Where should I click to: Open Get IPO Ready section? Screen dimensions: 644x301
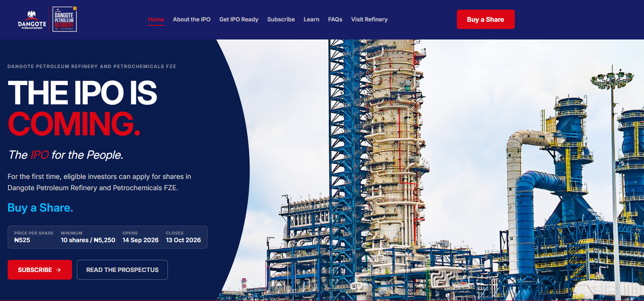(239, 19)
